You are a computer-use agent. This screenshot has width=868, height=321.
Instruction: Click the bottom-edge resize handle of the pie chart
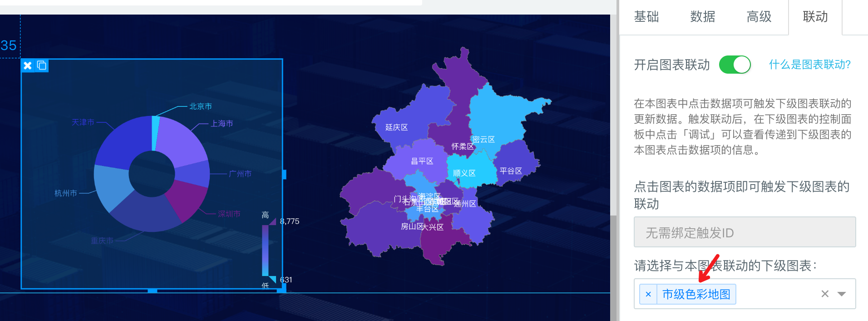coord(153,290)
